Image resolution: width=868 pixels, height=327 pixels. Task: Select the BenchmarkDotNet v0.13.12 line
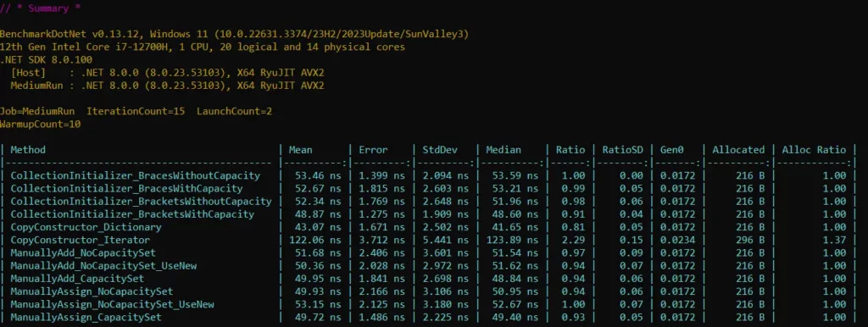coord(234,34)
